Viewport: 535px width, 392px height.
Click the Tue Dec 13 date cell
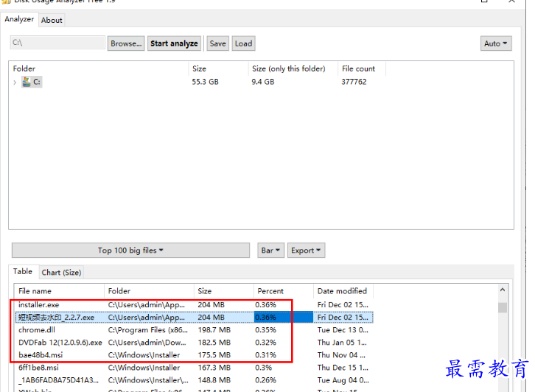343,330
